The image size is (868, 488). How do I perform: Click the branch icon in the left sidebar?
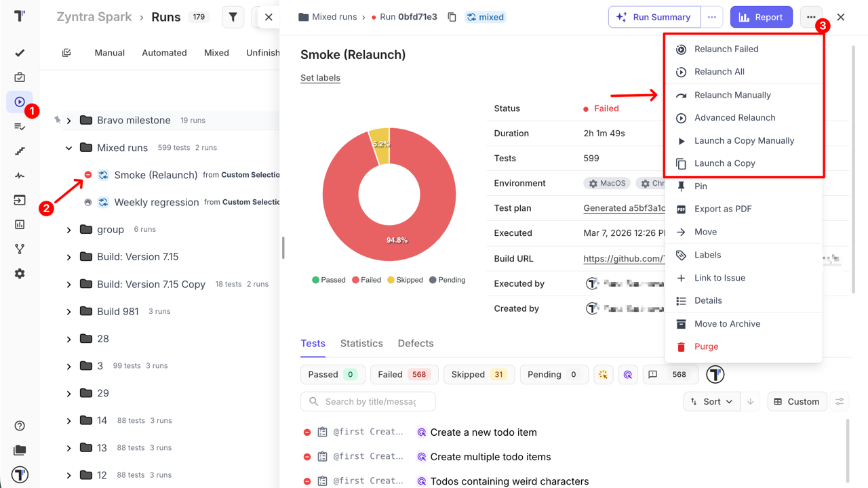click(x=20, y=249)
